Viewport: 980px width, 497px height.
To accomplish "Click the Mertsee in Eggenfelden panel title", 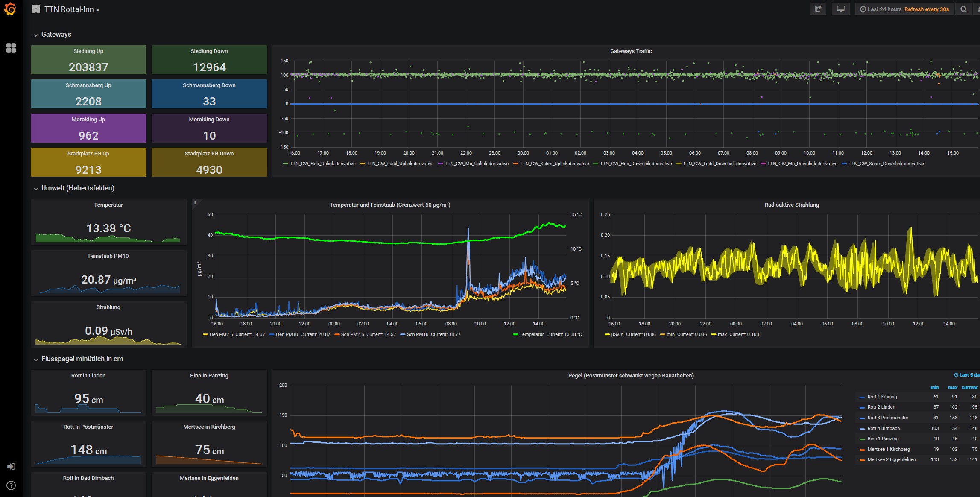I will point(209,478).
